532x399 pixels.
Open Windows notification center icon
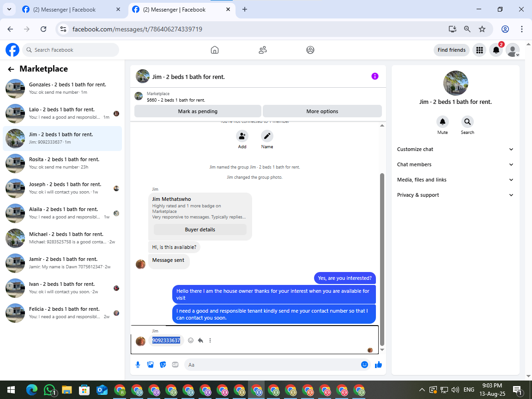517,390
